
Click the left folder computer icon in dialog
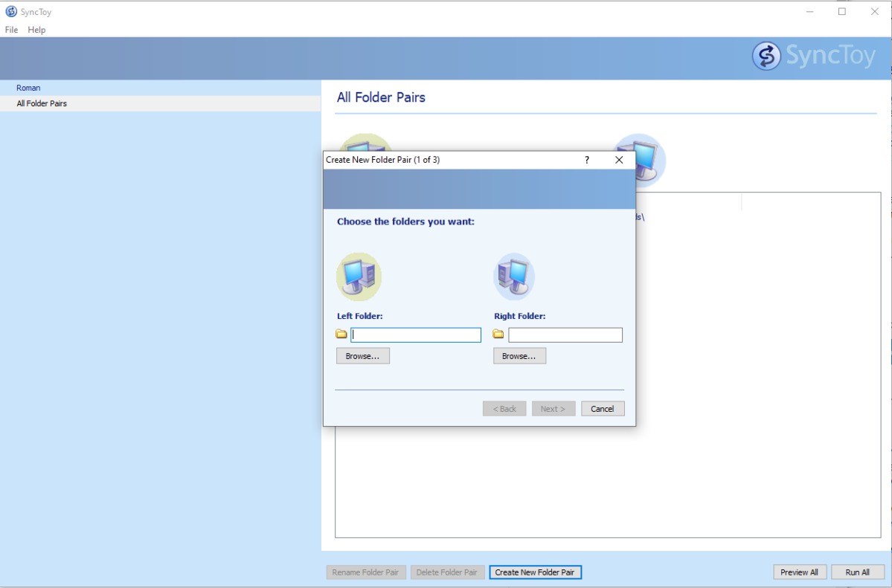(359, 277)
